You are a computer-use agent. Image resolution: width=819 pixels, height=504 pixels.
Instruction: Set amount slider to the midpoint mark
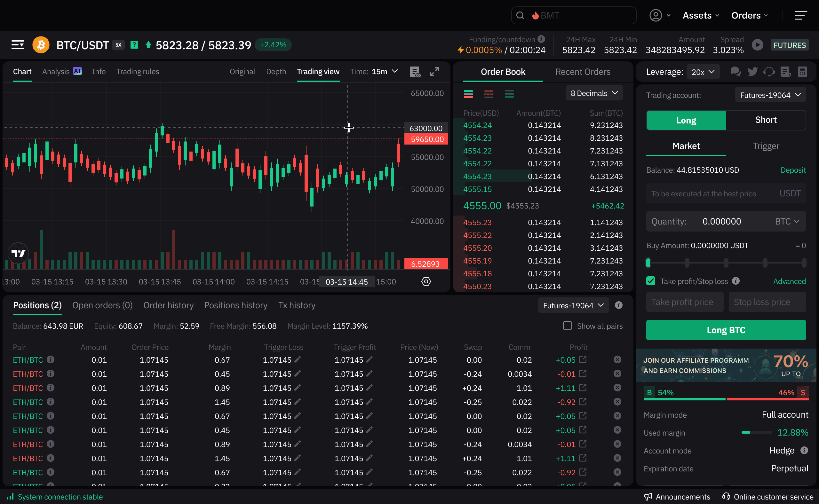pos(726,263)
